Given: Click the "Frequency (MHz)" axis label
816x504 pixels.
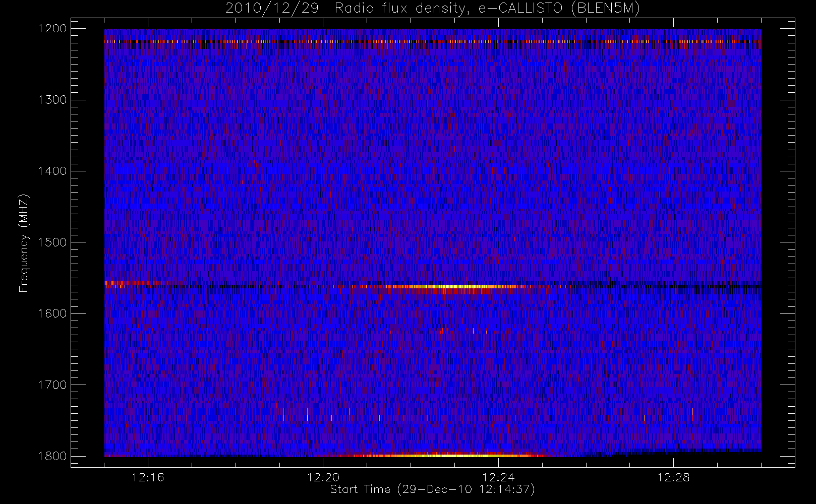Looking at the screenshot, I should 23,243.
